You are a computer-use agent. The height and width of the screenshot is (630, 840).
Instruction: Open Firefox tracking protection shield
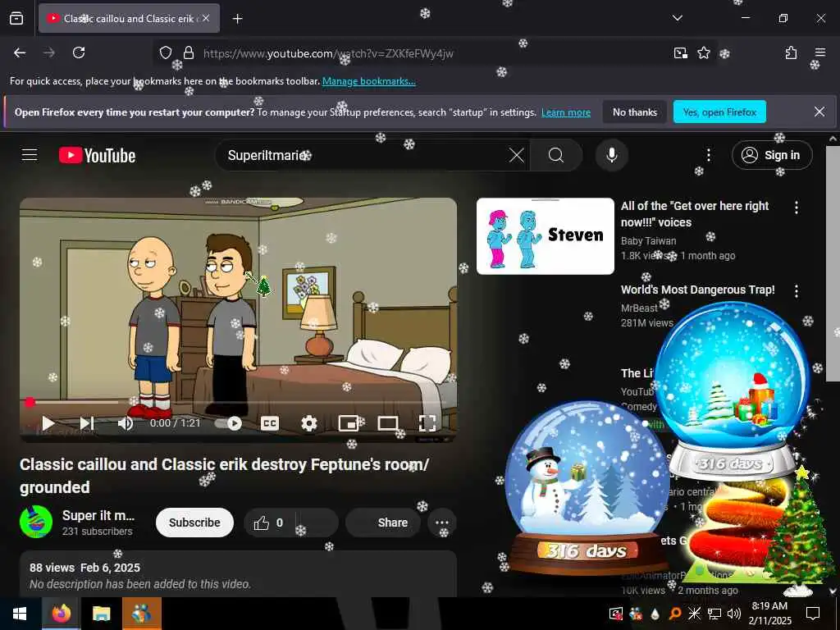point(166,52)
